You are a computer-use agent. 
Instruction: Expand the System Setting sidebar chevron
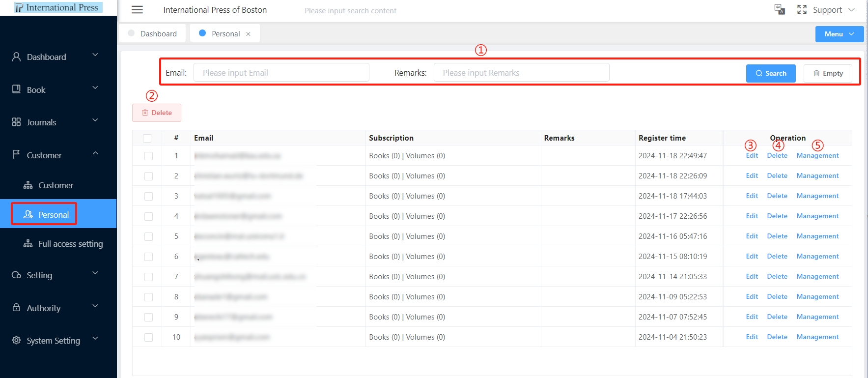pos(95,338)
